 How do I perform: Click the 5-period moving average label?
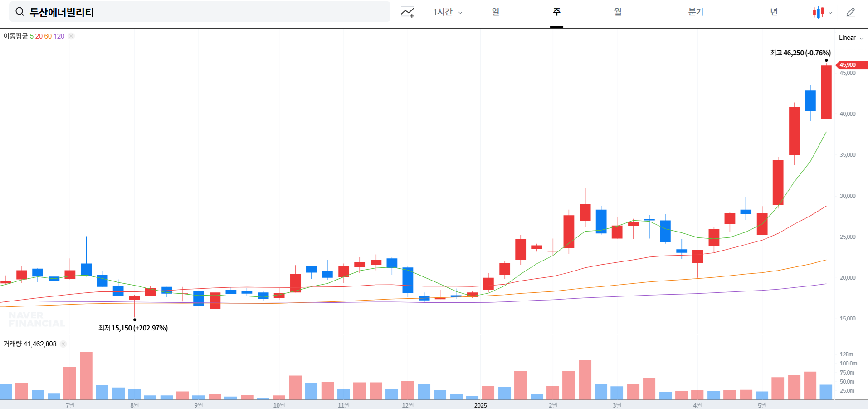click(x=32, y=36)
